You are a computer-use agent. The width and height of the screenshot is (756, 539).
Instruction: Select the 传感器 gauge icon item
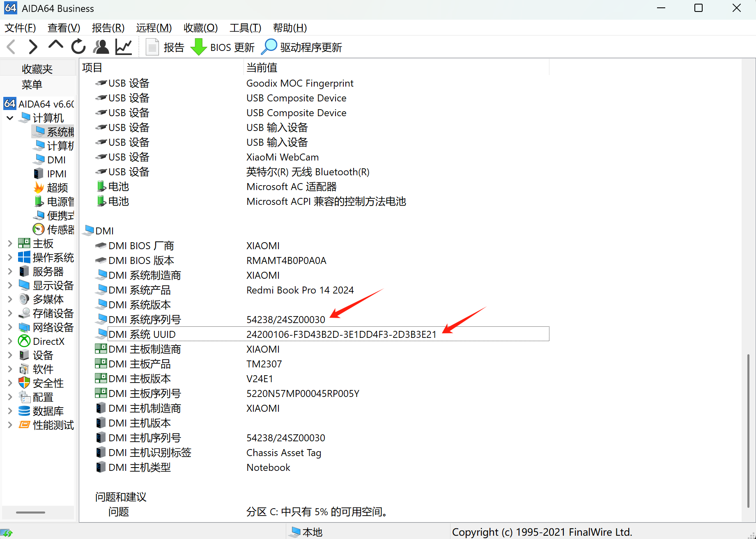(x=38, y=229)
